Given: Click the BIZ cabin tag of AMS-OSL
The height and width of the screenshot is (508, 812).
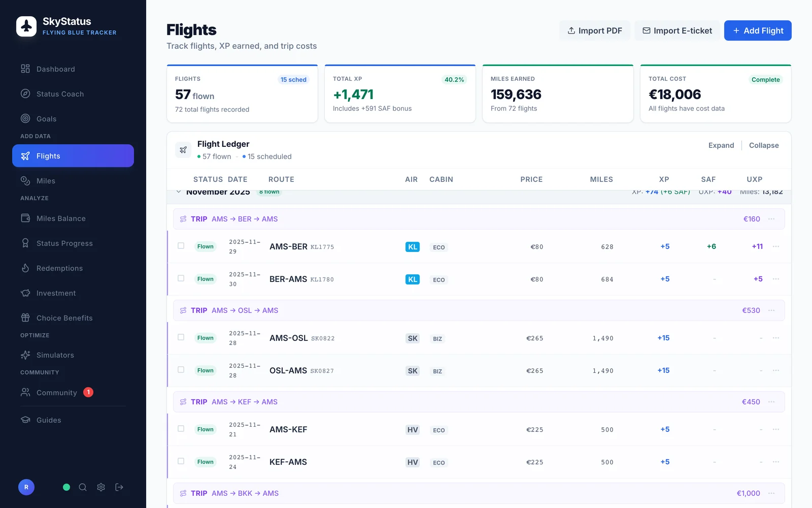Looking at the screenshot, I should click(437, 339).
